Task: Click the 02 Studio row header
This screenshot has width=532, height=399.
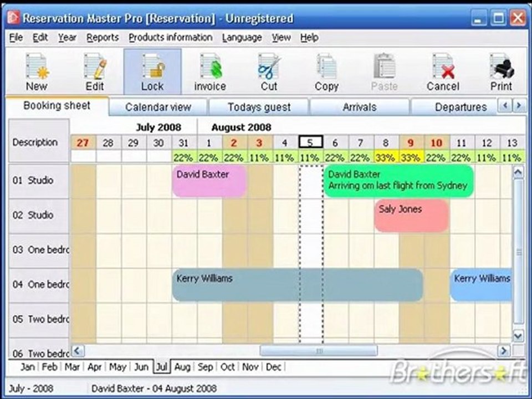Action: (x=39, y=215)
